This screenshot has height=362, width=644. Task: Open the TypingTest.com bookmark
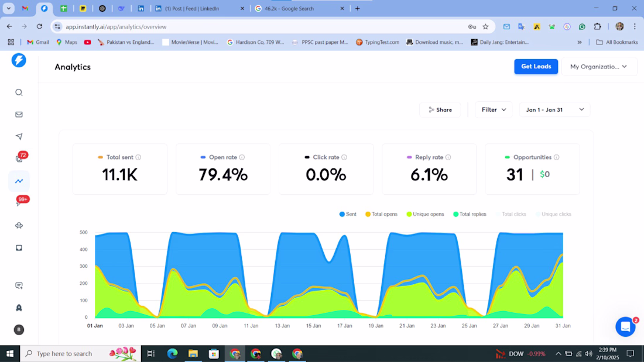click(378, 42)
